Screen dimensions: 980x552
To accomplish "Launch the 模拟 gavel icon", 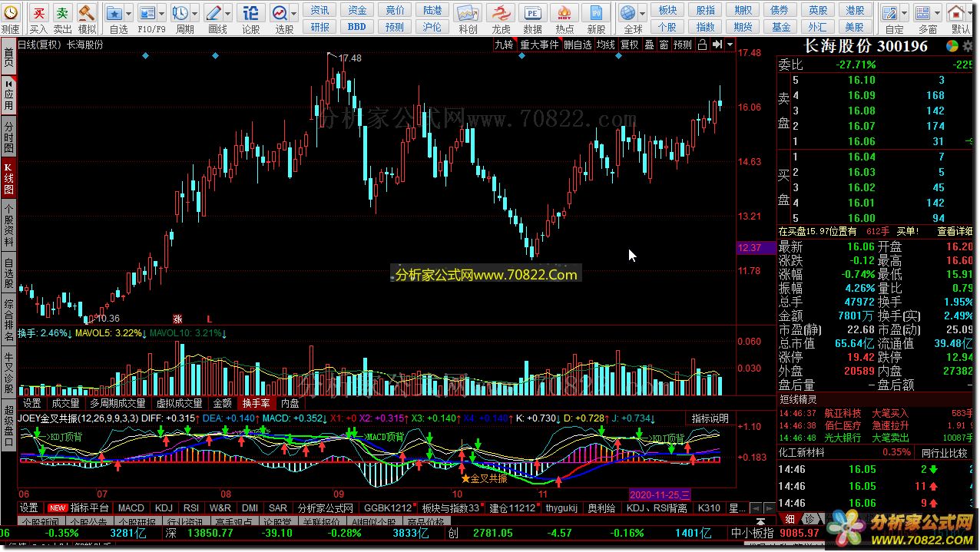I will pyautogui.click(x=87, y=13).
